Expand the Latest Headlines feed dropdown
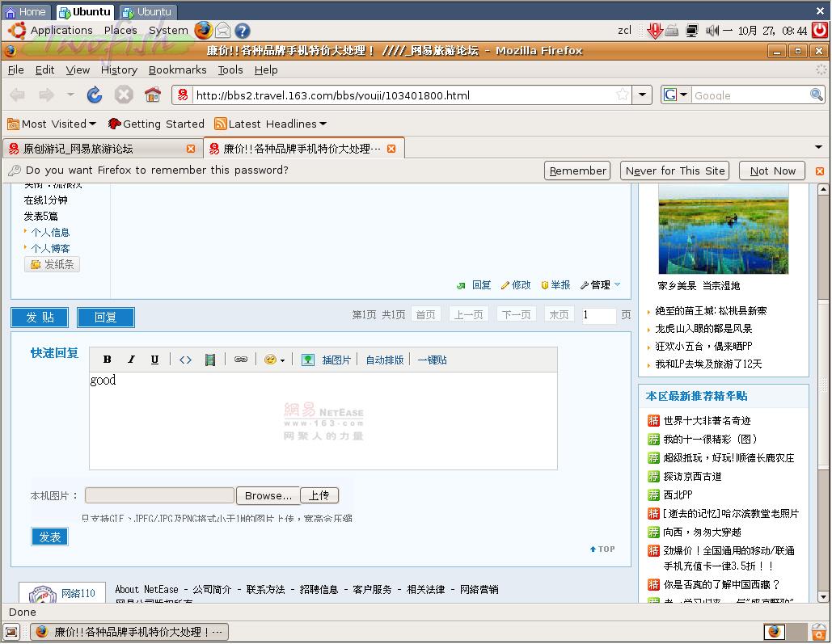 coord(323,124)
